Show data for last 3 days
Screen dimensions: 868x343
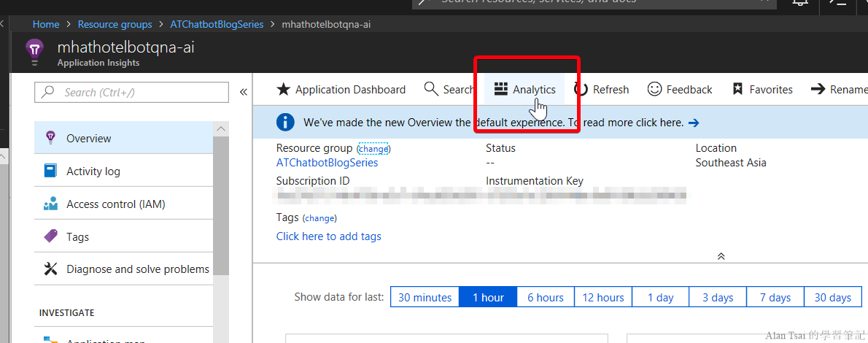pyautogui.click(x=718, y=298)
